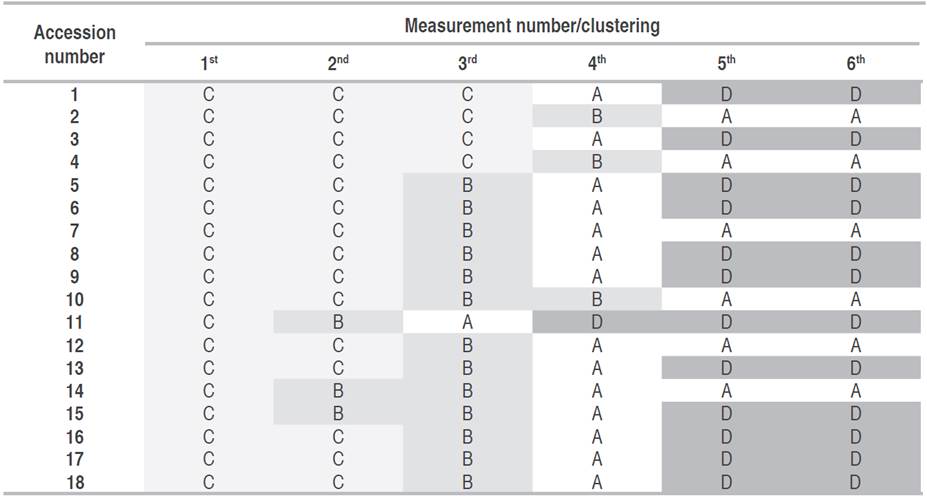This screenshot has height=498, width=927.
Task: Click the D cell in row 18, 6th column
Action: [855, 482]
